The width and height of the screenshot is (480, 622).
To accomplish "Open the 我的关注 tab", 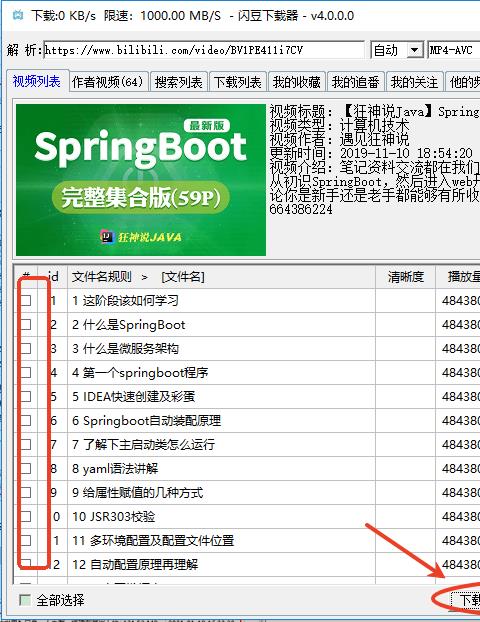I will [415, 82].
